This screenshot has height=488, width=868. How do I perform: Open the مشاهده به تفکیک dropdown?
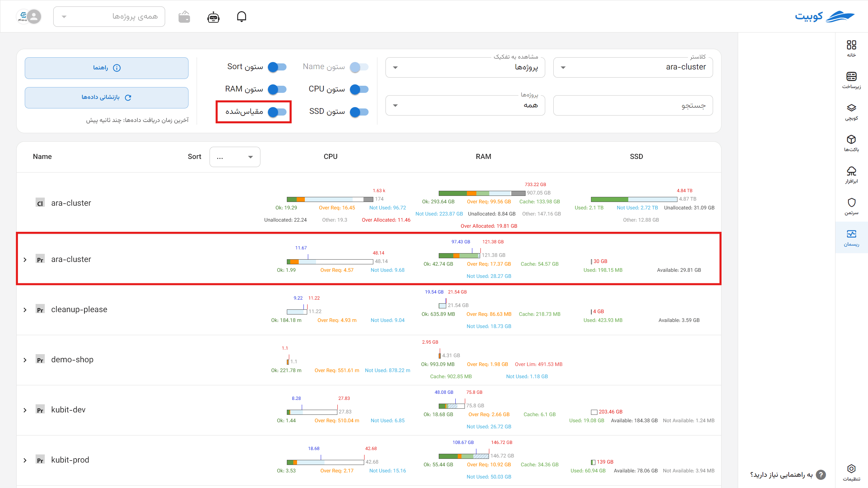465,67
